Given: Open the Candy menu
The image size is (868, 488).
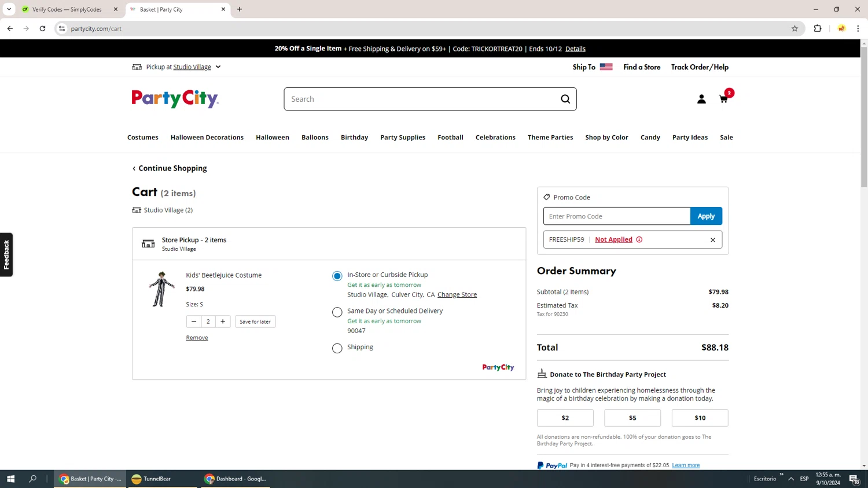Looking at the screenshot, I should pos(650,138).
